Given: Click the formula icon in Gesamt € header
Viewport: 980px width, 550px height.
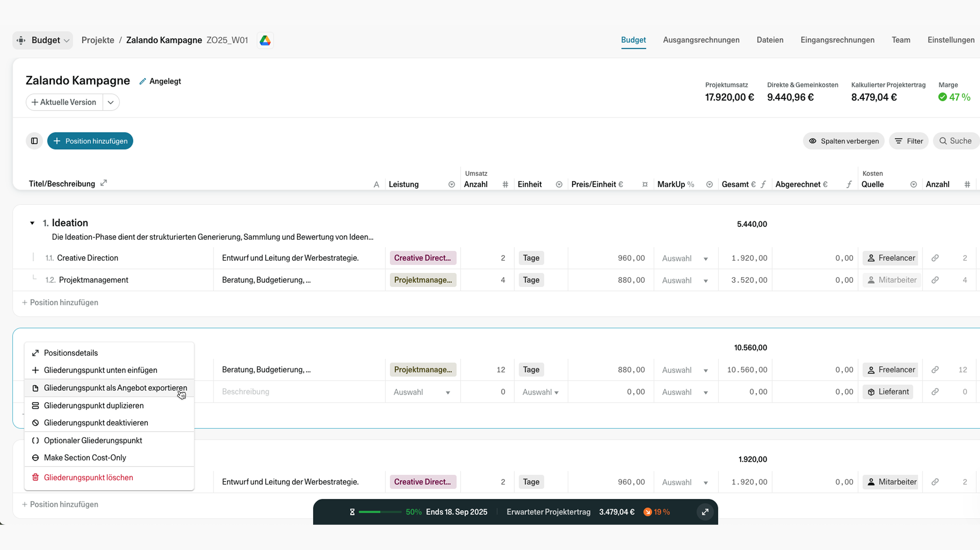Looking at the screenshot, I should pyautogui.click(x=763, y=185).
